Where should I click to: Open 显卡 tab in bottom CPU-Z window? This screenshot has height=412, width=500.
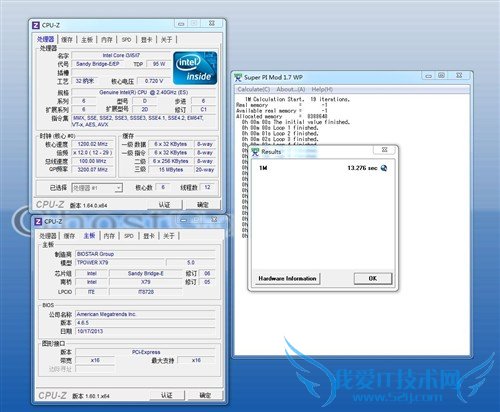[149, 236]
